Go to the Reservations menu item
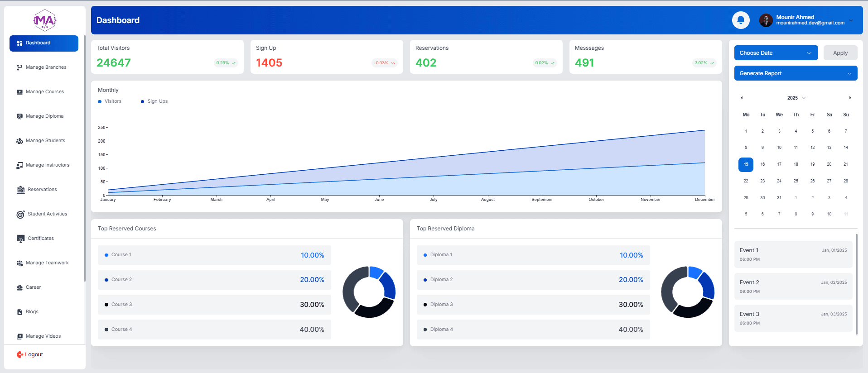868x373 pixels. point(42,190)
